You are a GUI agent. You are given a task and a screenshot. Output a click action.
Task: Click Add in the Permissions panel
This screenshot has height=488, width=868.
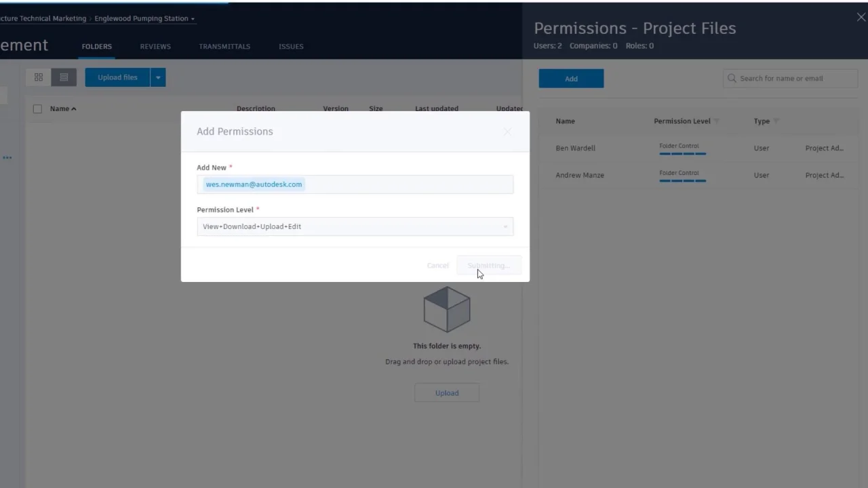click(571, 79)
